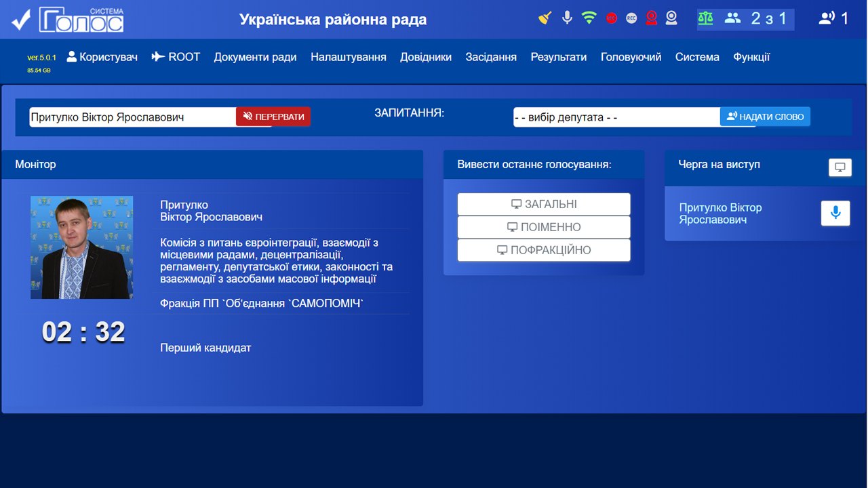Open the Засідання menu
The width and height of the screenshot is (868, 488).
(x=491, y=57)
